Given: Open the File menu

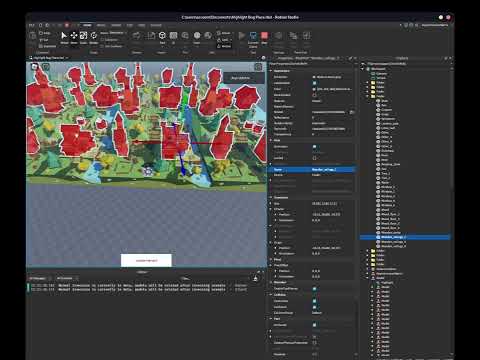Looking at the screenshot, I should [x=31, y=25].
